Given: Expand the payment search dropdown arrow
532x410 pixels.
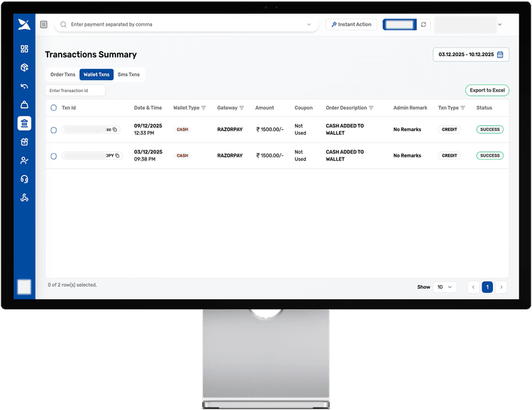Looking at the screenshot, I should tap(309, 24).
